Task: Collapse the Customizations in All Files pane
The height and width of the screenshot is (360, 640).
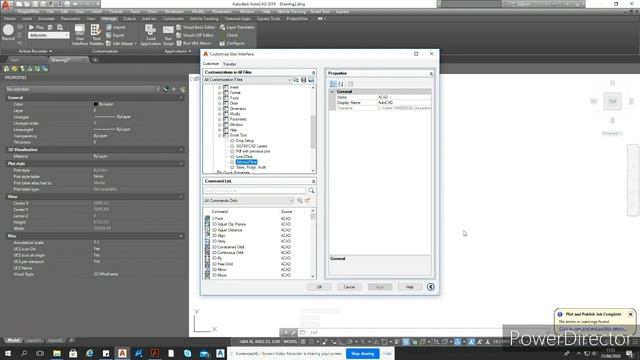Action: click(313, 72)
